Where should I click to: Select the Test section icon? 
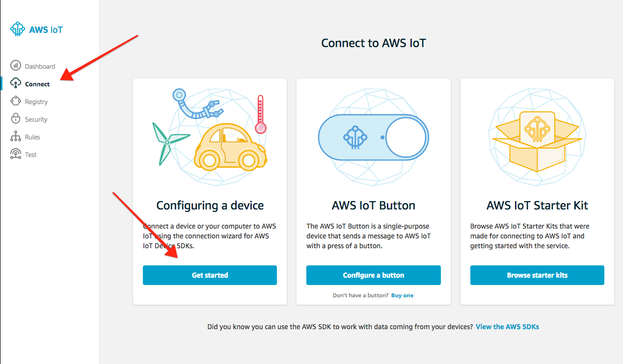coord(15,154)
